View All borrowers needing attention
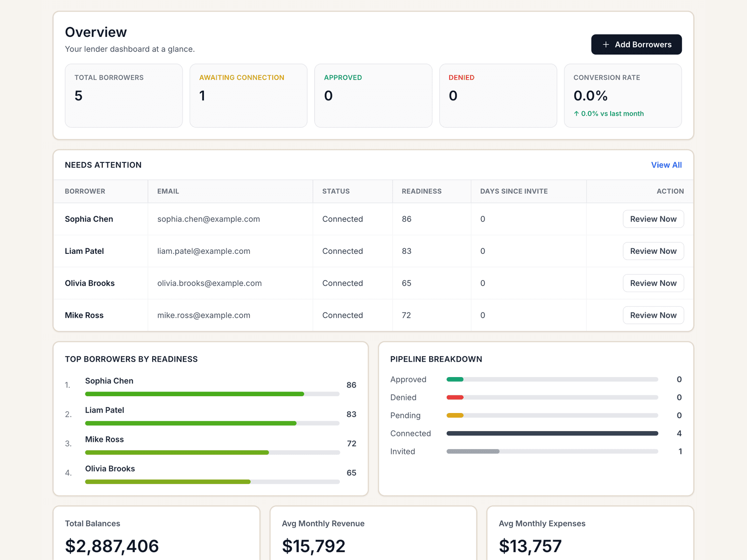Viewport: 747px width, 560px height. point(666,165)
